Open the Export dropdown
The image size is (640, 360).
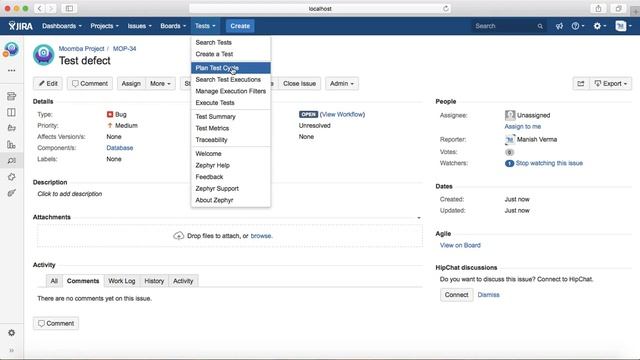[x=611, y=84]
